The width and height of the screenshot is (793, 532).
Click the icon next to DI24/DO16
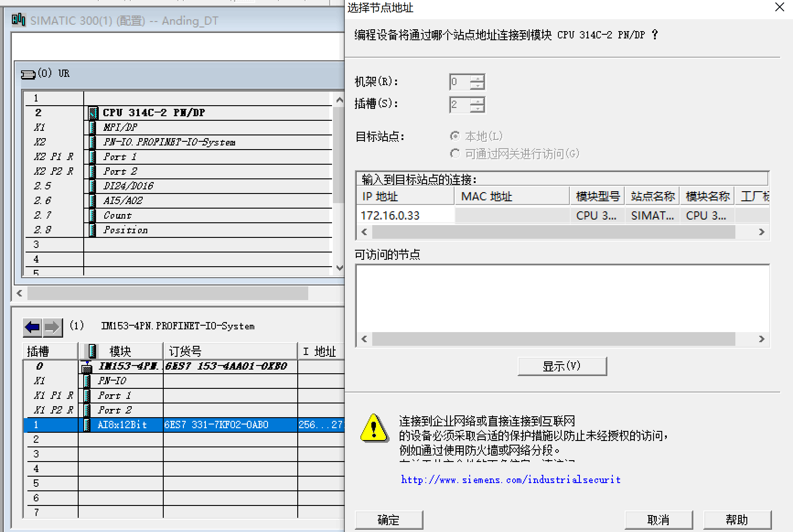92,186
